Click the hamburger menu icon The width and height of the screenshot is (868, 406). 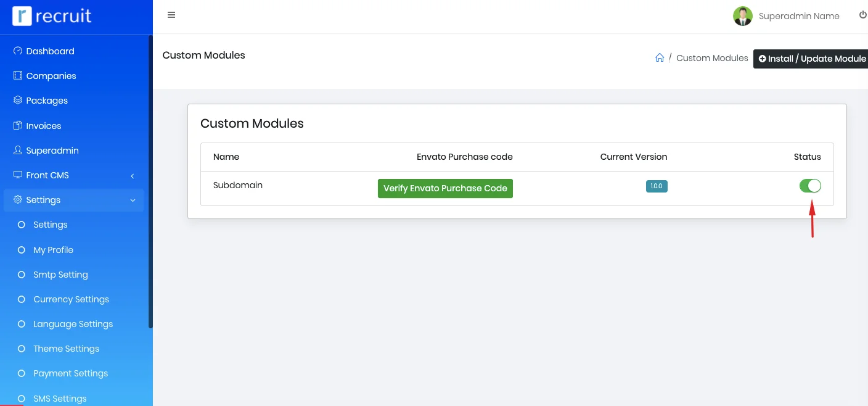coord(171,15)
